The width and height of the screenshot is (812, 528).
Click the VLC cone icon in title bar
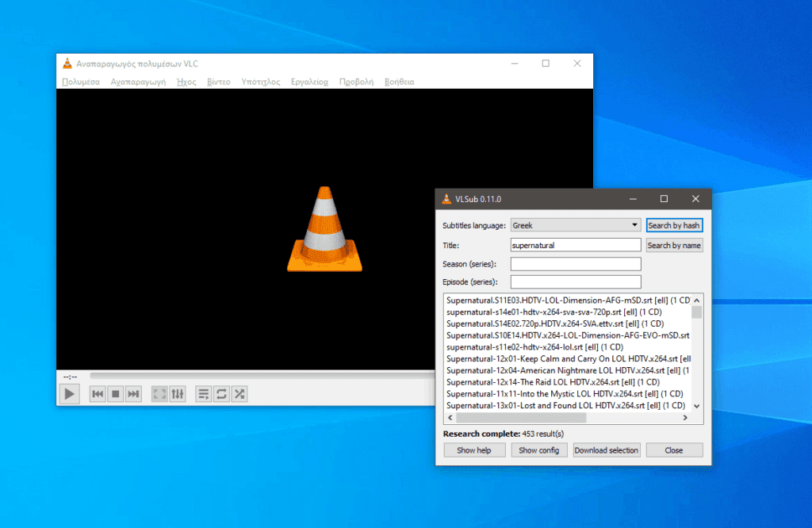(x=67, y=63)
